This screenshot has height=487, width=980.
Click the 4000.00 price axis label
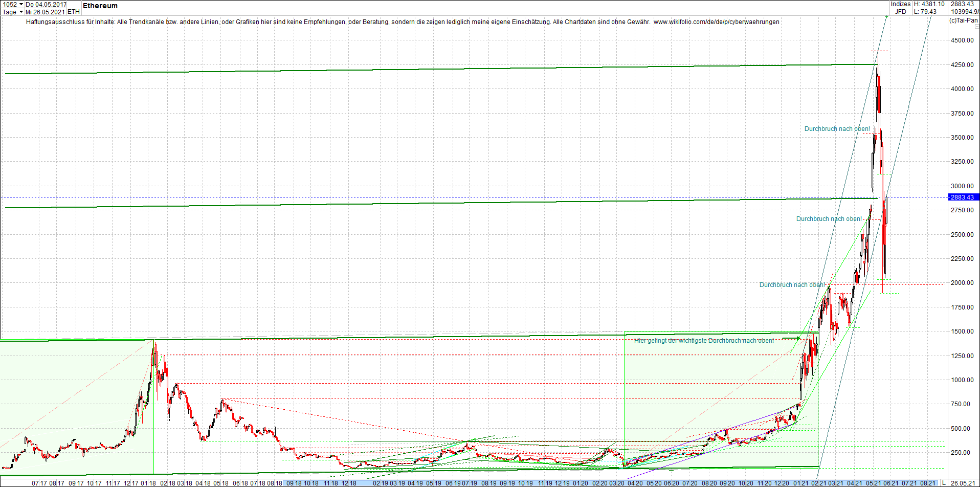(963, 89)
